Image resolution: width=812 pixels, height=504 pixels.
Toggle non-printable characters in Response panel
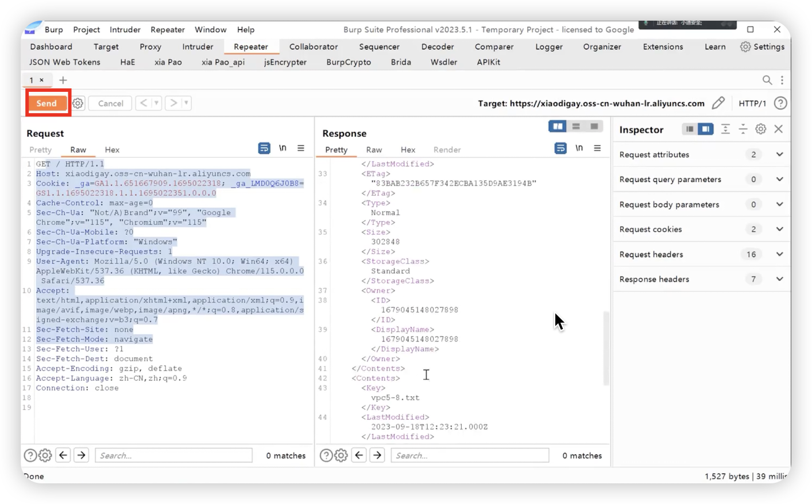(579, 148)
